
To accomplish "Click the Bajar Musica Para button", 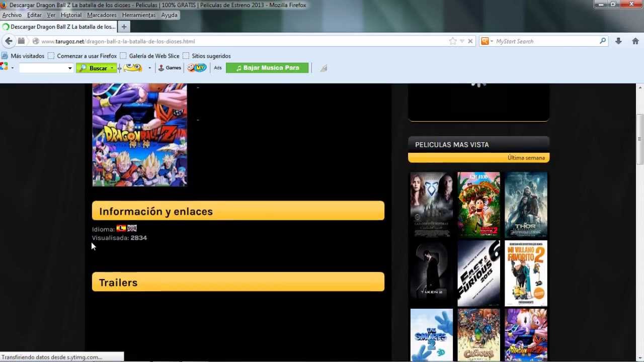I will pyautogui.click(x=267, y=68).
